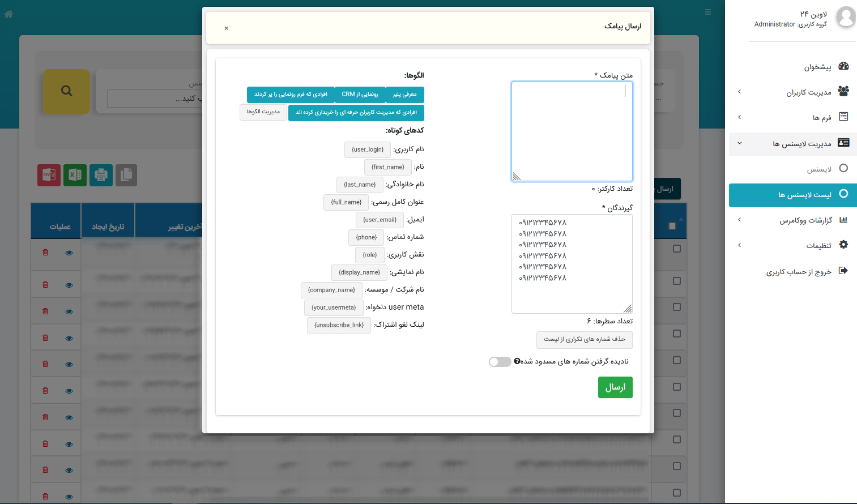Click the yellow search magnifier

coord(67,92)
